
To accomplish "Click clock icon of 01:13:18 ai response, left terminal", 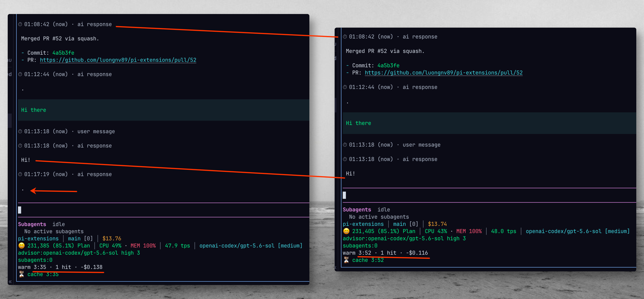I will (x=20, y=146).
